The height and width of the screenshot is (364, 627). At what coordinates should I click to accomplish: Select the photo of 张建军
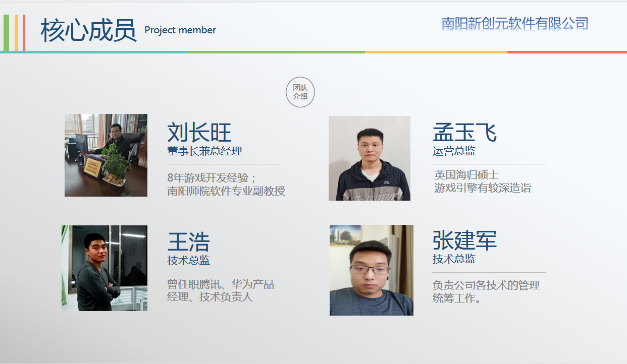(372, 270)
